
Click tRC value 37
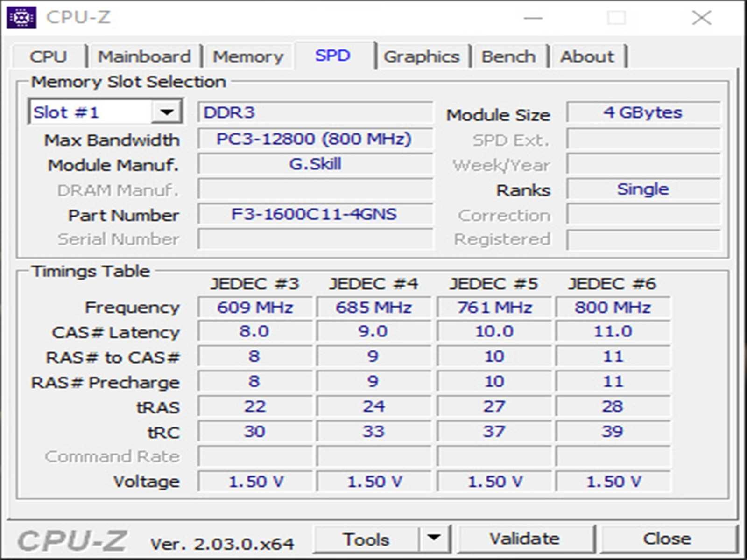tap(494, 431)
